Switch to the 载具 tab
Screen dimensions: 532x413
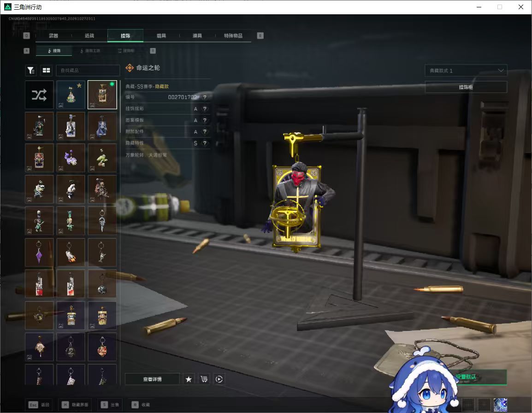161,35
